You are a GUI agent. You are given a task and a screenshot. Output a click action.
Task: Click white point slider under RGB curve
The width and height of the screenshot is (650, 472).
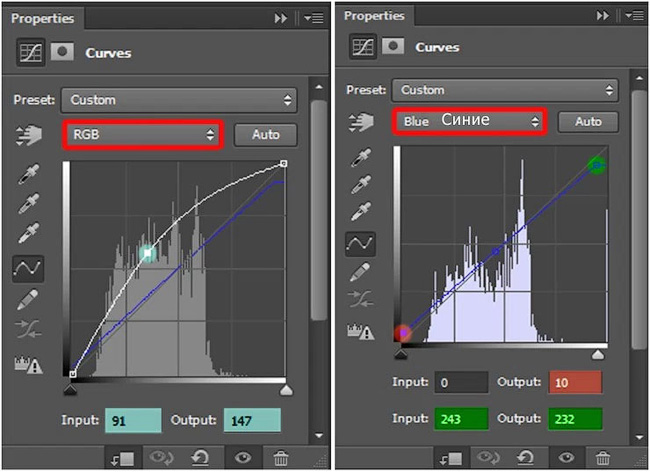[x=286, y=390]
